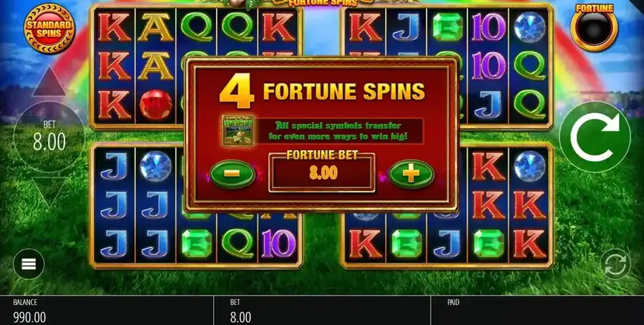Click the green circular spin button

pyautogui.click(x=595, y=137)
